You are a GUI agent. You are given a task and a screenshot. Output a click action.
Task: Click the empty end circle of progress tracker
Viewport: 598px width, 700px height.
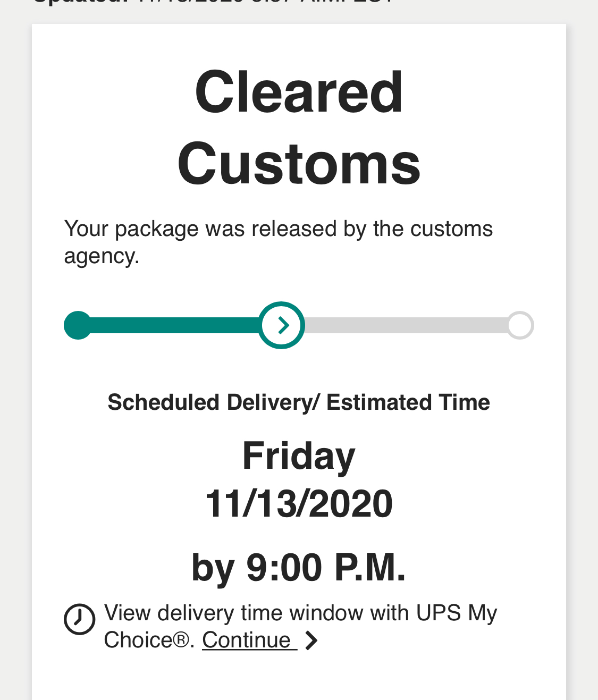click(x=520, y=325)
